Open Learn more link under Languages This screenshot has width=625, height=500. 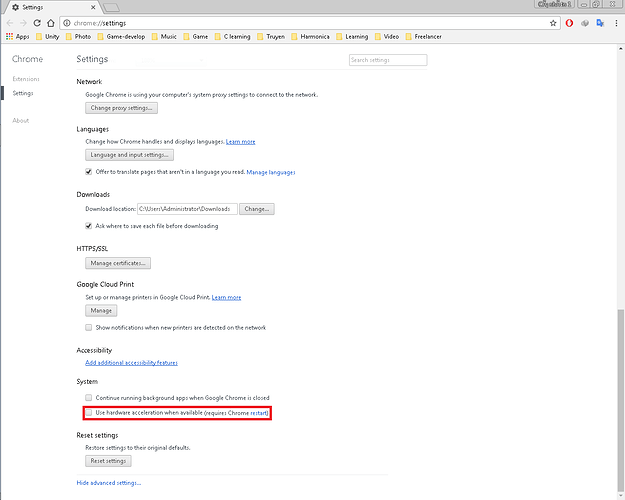[240, 142]
